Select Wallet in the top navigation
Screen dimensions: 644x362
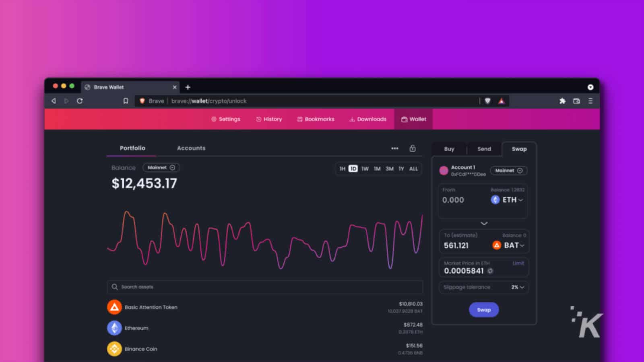coord(413,119)
